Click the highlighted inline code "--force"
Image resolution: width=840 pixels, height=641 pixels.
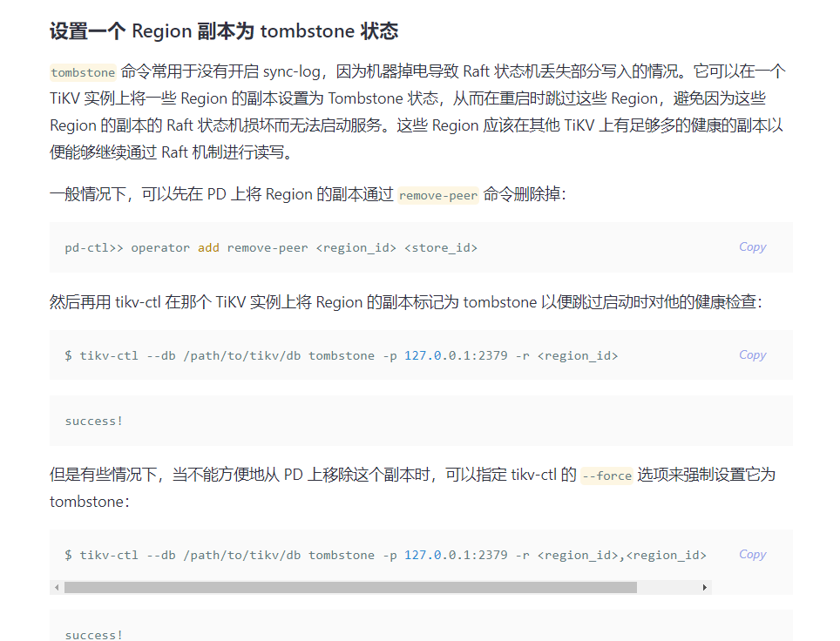tap(606, 476)
